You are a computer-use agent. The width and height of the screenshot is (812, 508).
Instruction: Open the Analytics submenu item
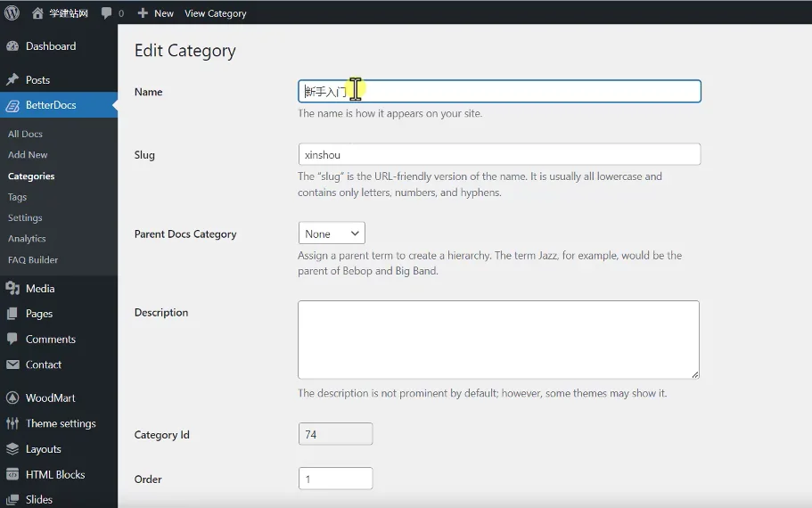click(27, 239)
